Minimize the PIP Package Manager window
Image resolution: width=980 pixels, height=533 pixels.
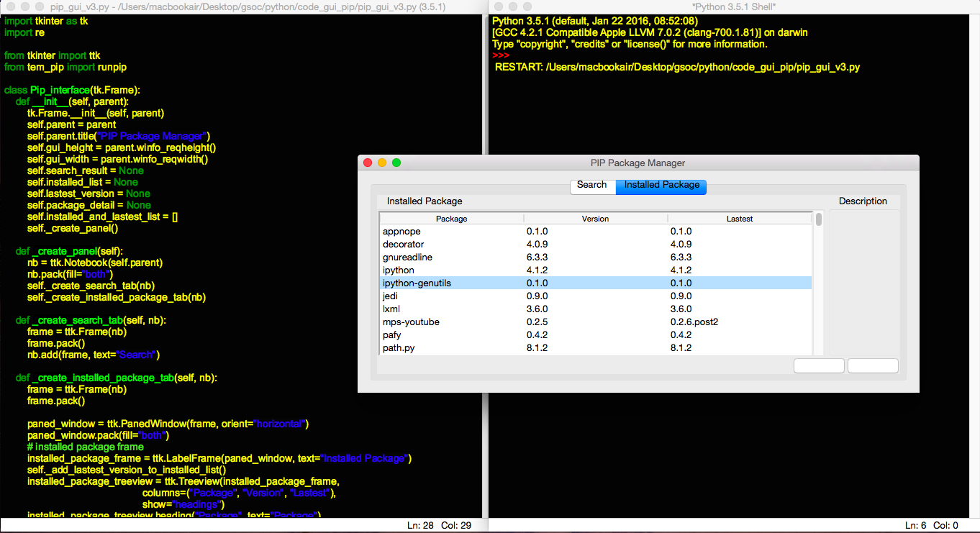[382, 163]
